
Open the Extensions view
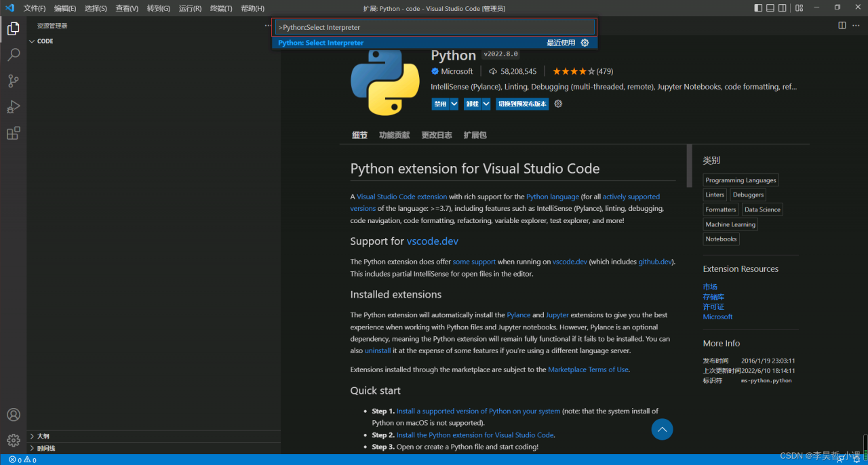coord(13,134)
